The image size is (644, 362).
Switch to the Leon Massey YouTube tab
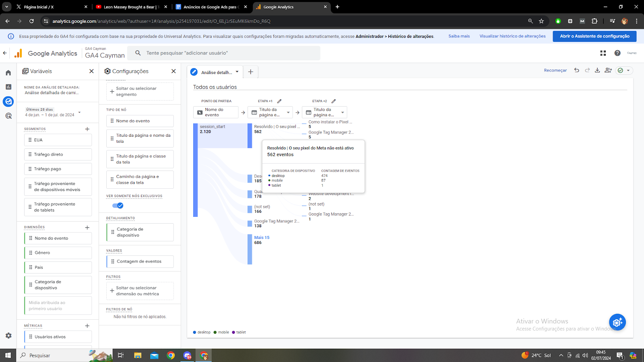(132, 7)
